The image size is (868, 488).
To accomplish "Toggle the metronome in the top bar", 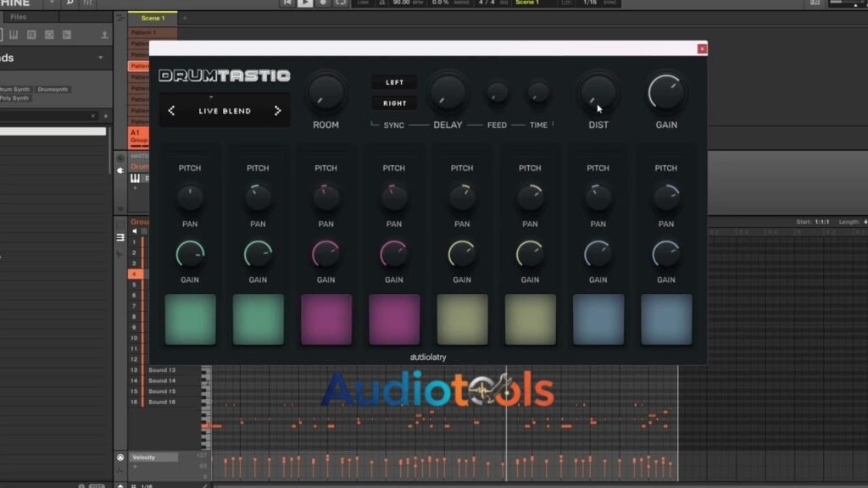I will (x=382, y=3).
